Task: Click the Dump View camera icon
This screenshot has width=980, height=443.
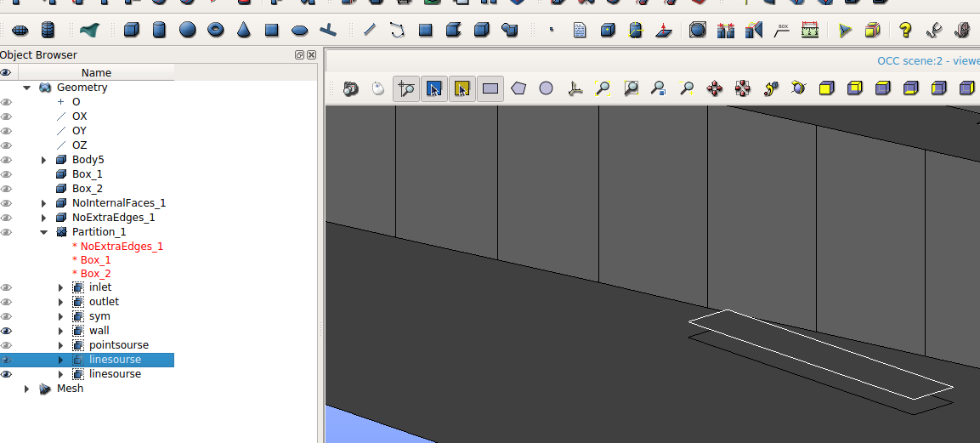Action: click(350, 88)
